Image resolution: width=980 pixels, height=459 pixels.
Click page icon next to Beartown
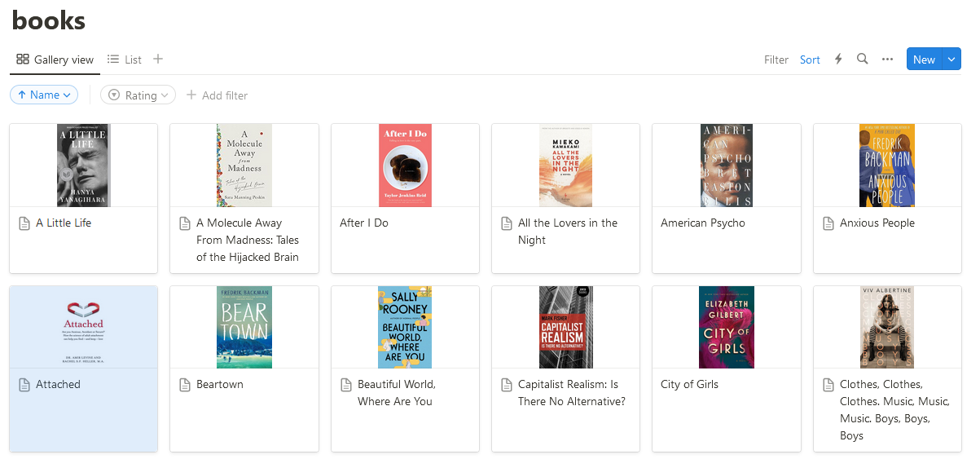(185, 385)
